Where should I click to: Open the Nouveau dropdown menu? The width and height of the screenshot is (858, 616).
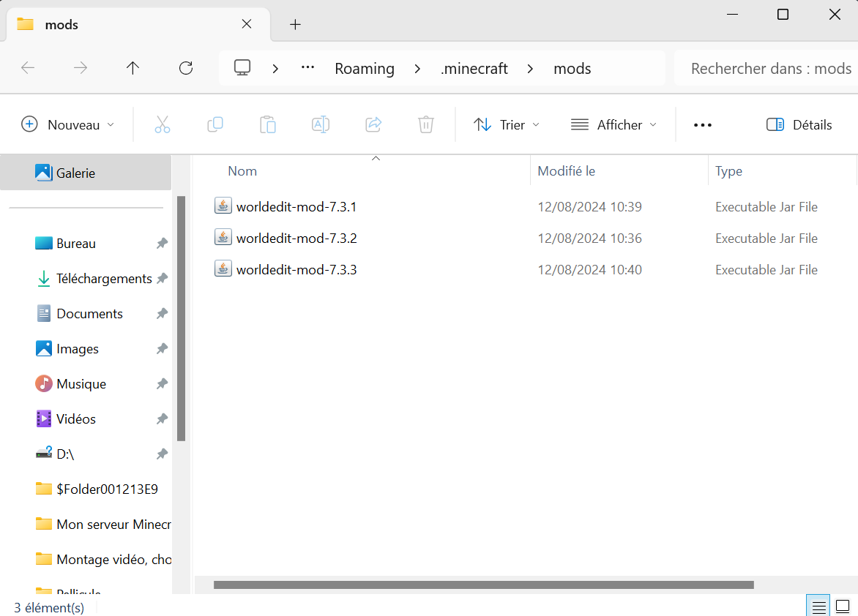(x=68, y=124)
